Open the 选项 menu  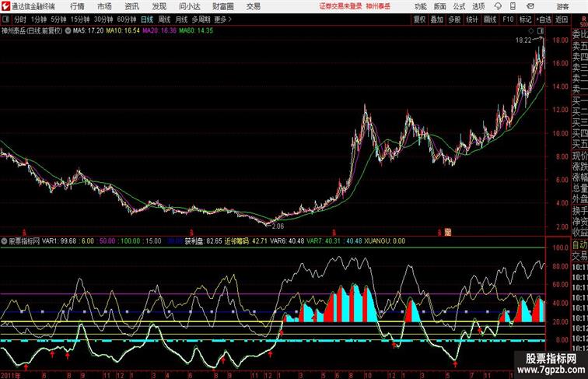tap(478, 6)
